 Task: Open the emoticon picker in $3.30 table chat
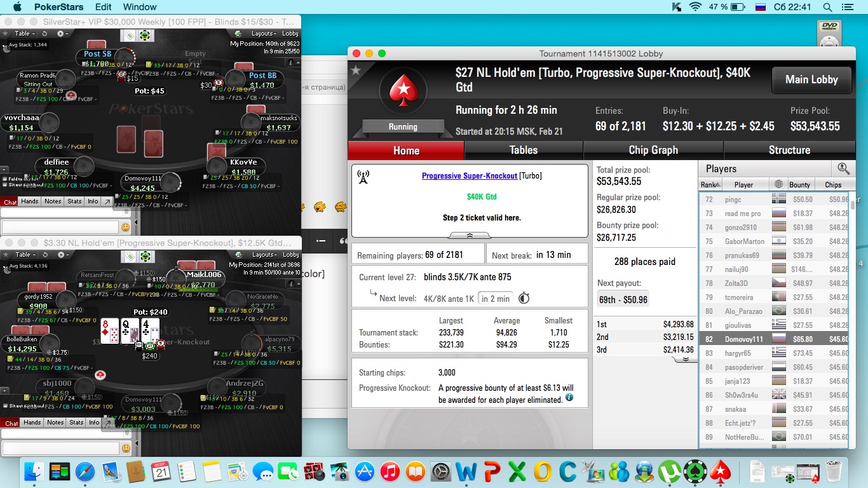(x=126, y=448)
